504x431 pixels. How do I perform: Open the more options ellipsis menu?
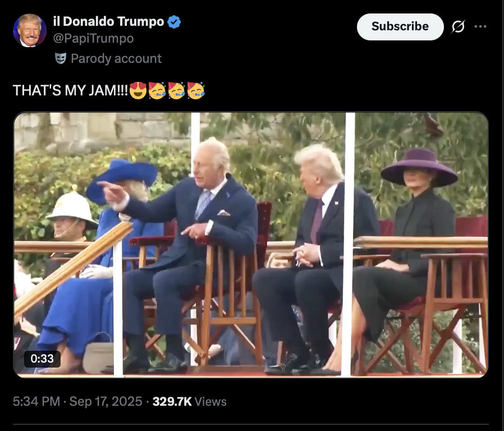[480, 27]
